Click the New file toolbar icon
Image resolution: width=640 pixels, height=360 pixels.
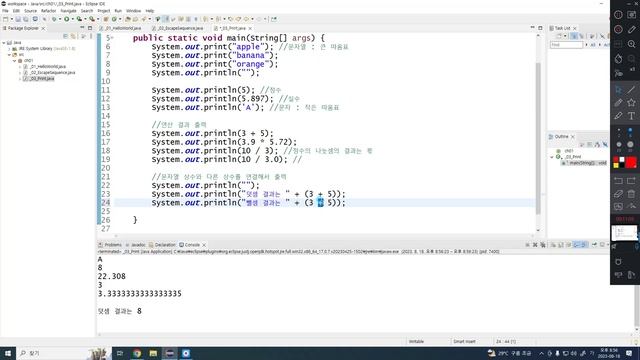[5, 19]
